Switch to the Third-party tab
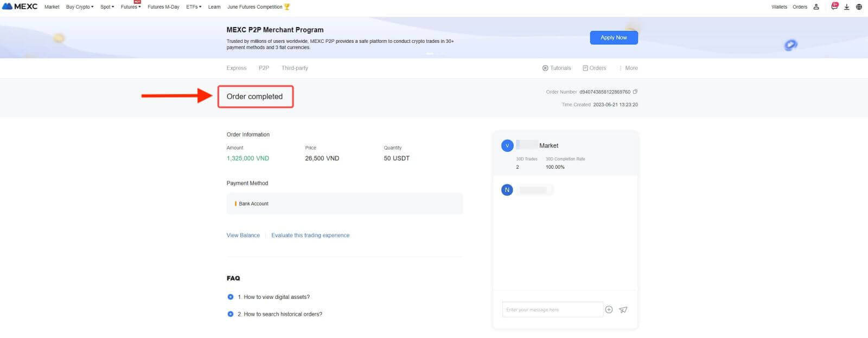 coord(295,68)
